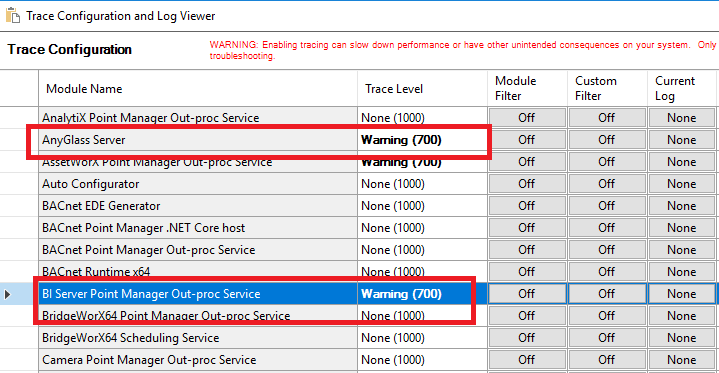Viewport: 719px width, 373px height.
Task: Click the Trace Configuration app icon in title bar
Action: (13, 15)
